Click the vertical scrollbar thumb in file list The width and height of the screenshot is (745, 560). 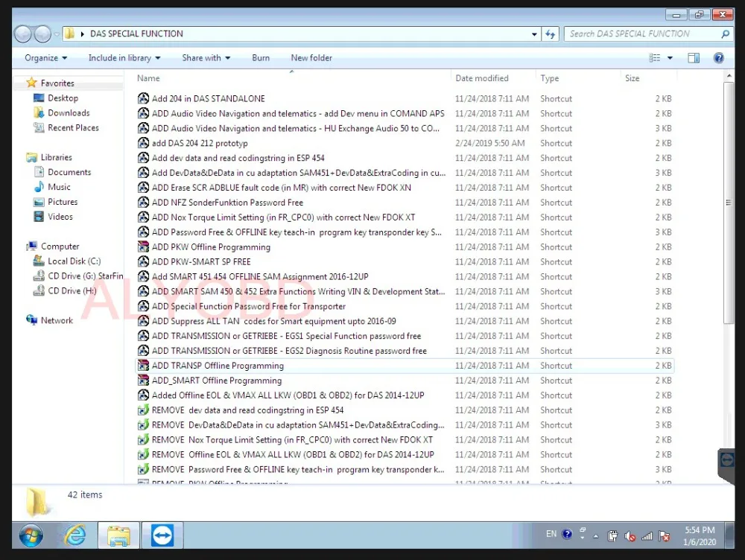729,203
